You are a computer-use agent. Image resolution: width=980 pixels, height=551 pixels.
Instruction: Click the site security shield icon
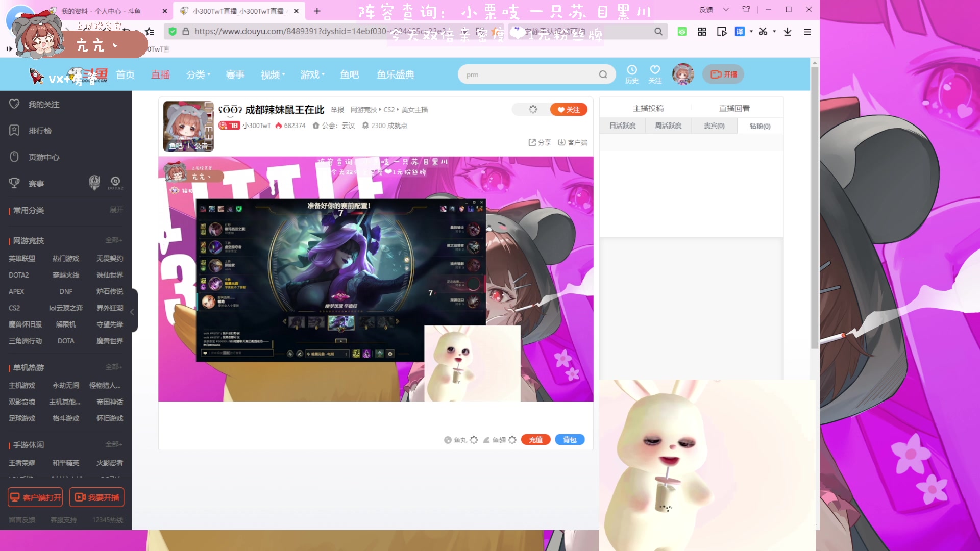point(173,32)
